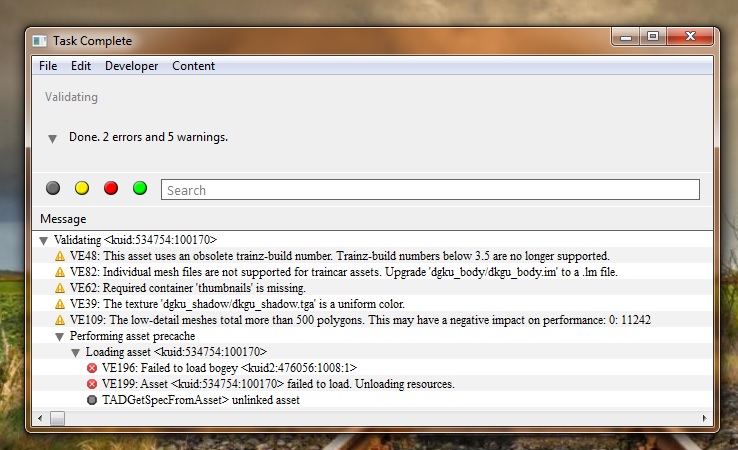
Task: Collapse the Validating kuid:534754:100170 tree node
Action: pos(44,241)
